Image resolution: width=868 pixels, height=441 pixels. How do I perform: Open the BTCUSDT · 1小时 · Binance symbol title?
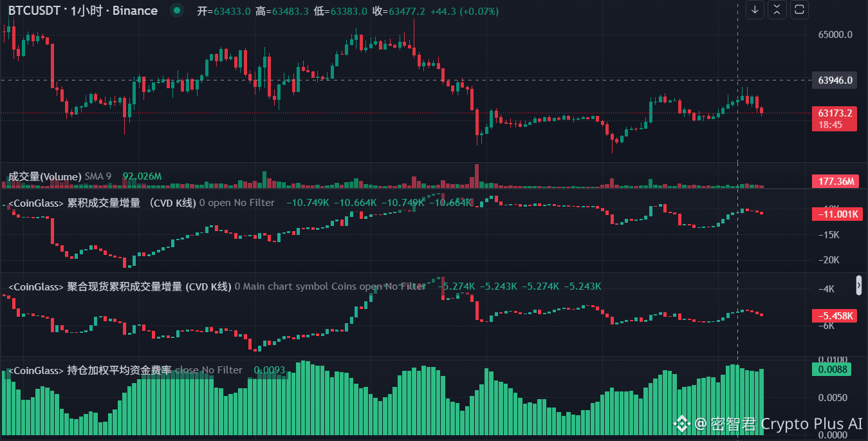pos(82,11)
